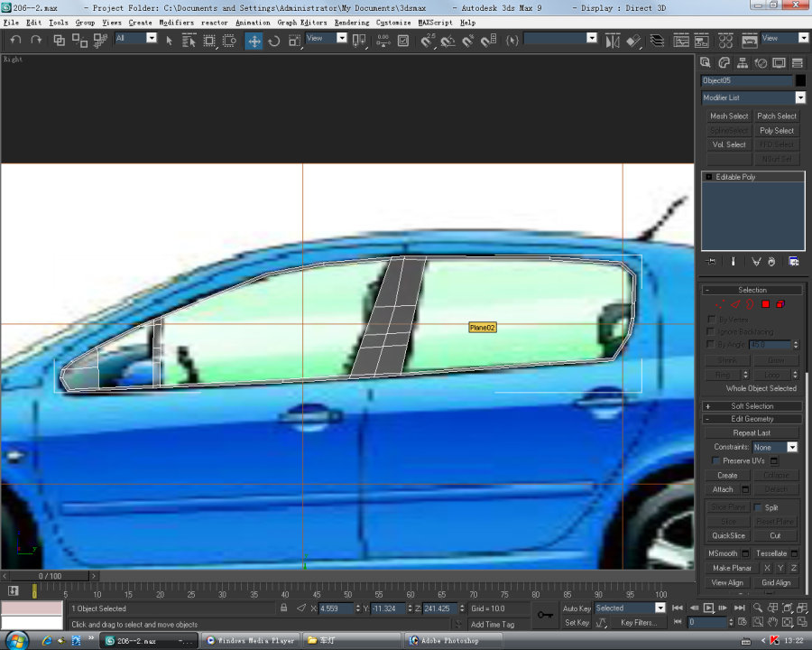Toggle Angle Snap icon
The image size is (812, 650).
pyautogui.click(x=448, y=41)
